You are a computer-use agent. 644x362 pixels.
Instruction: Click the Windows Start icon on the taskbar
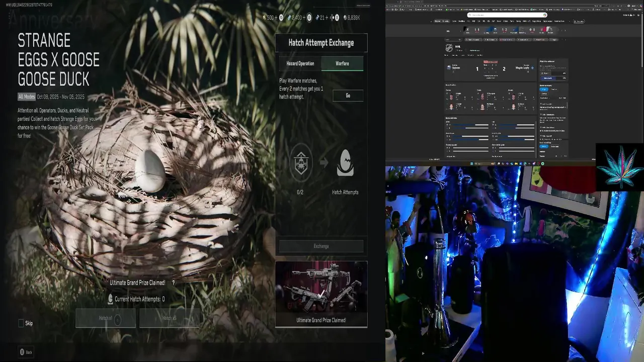click(471, 163)
